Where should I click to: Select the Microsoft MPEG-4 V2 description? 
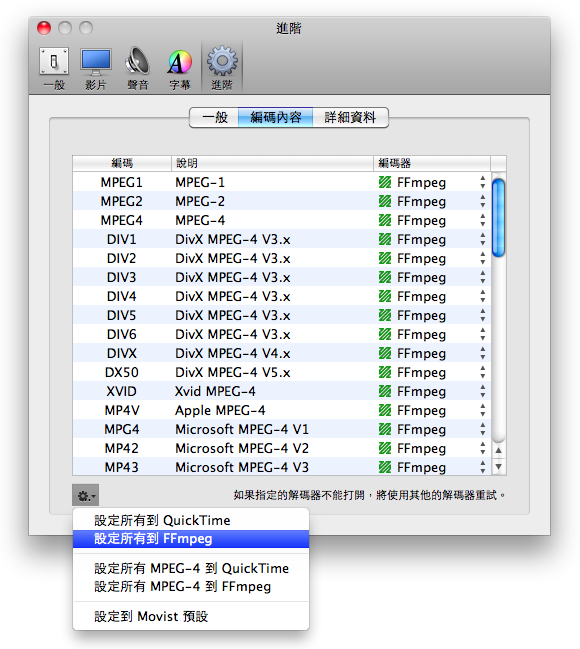(242, 448)
